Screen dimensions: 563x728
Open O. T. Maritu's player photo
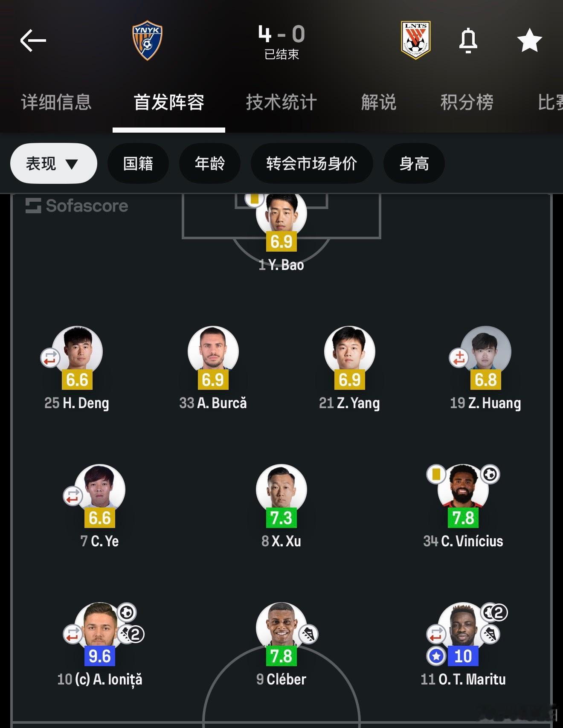[463, 626]
